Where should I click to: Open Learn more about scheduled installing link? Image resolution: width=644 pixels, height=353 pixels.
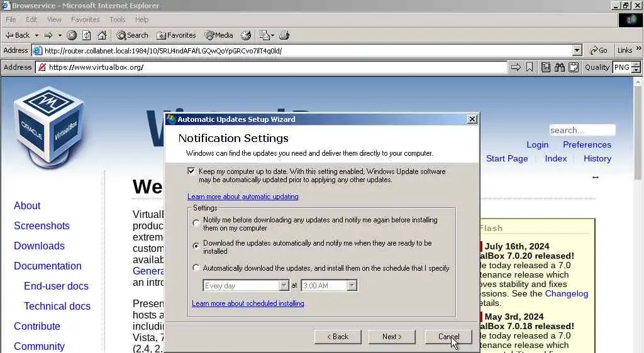click(x=248, y=303)
